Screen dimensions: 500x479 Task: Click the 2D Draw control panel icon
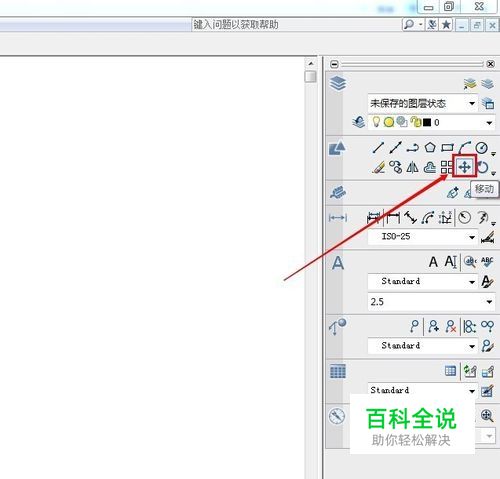337,148
